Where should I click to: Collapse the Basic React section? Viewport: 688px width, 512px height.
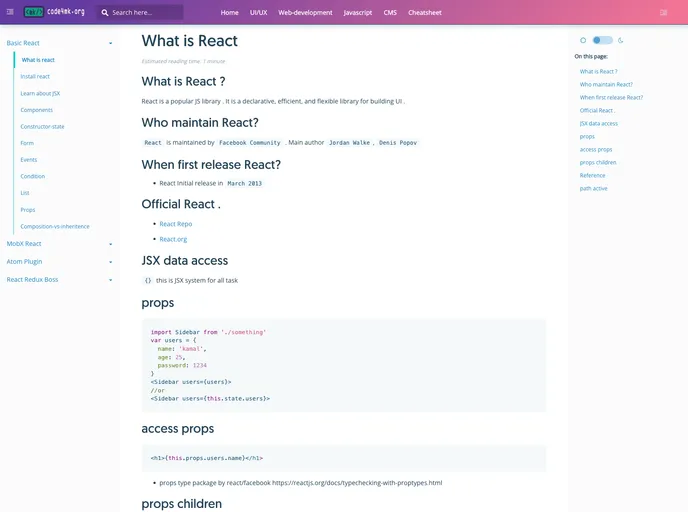pyautogui.click(x=110, y=43)
